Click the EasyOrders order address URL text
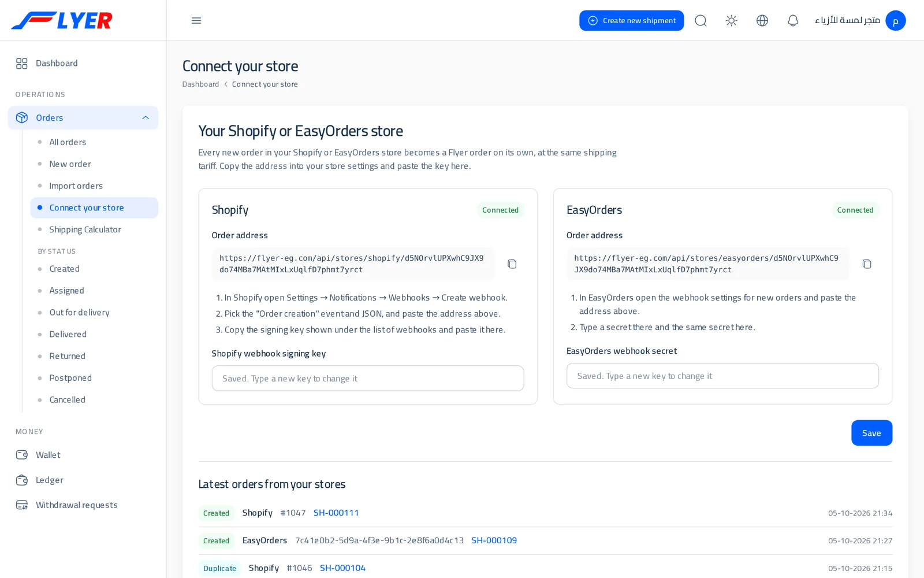Image resolution: width=924 pixels, height=578 pixels. 706,264
